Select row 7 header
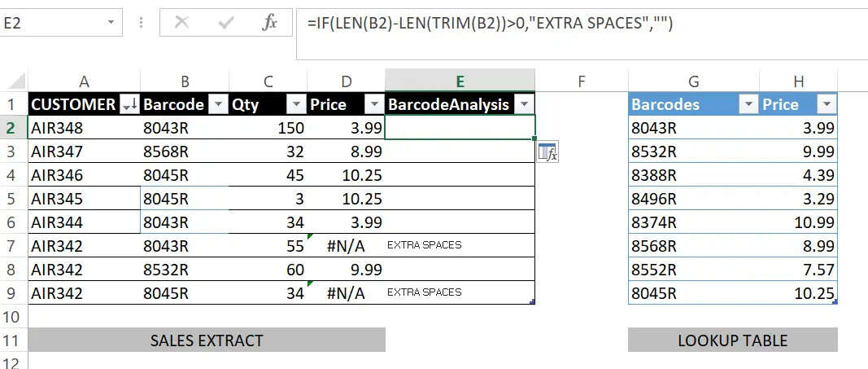 point(13,245)
